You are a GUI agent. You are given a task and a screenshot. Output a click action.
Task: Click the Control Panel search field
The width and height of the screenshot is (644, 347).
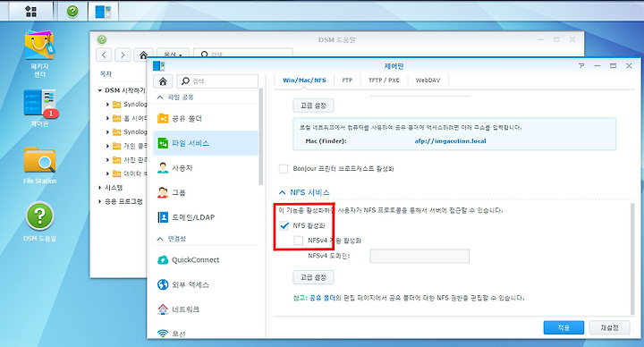(217, 81)
